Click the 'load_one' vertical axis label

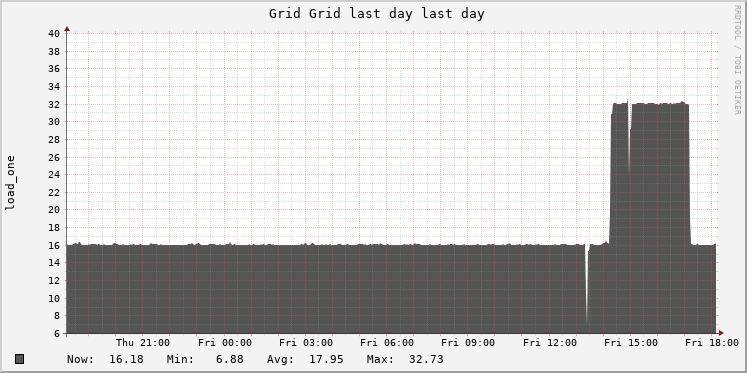pos(10,183)
